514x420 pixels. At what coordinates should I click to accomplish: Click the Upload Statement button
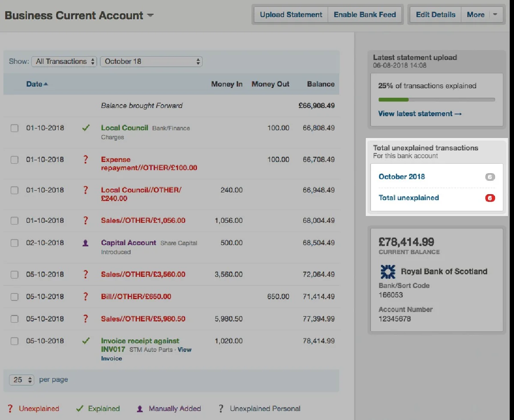click(x=291, y=15)
